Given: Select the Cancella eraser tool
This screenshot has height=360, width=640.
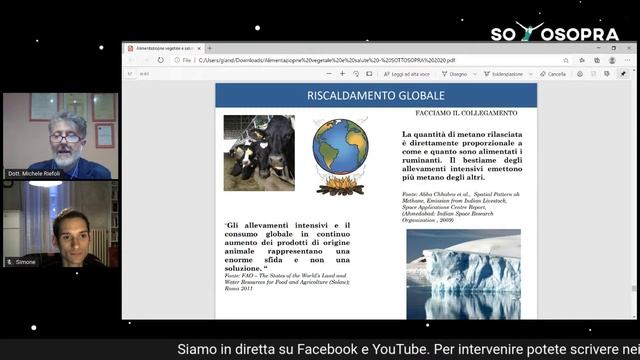Looking at the screenshot, I should click(553, 74).
